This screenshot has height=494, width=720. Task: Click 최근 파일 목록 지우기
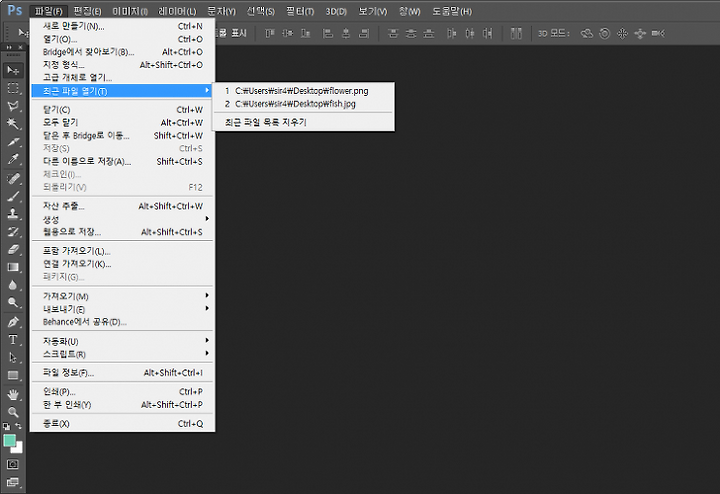(303, 122)
